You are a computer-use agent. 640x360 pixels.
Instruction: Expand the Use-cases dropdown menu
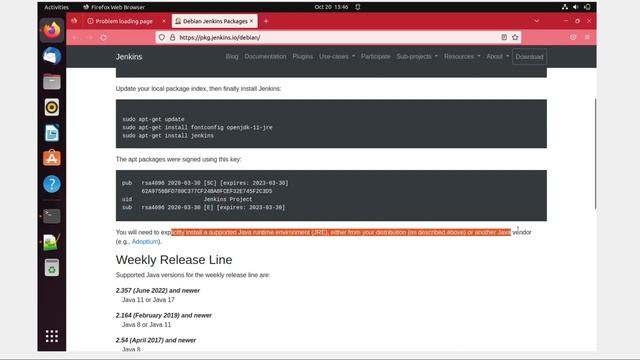click(x=337, y=56)
